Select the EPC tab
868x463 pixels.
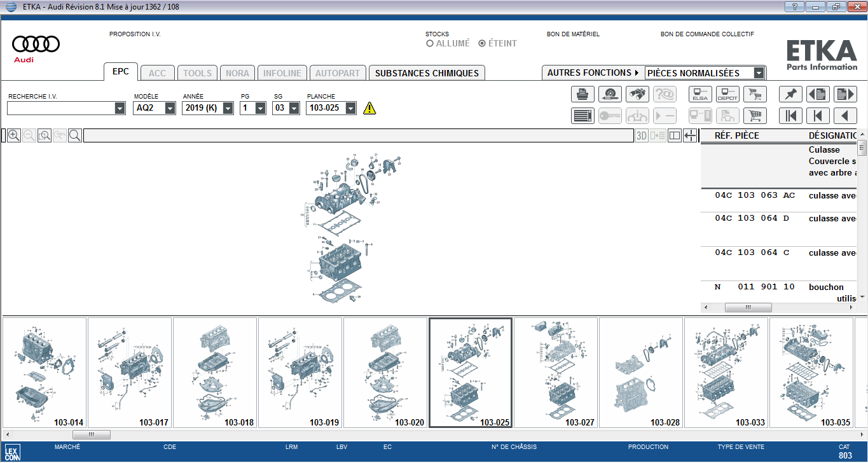tap(121, 72)
